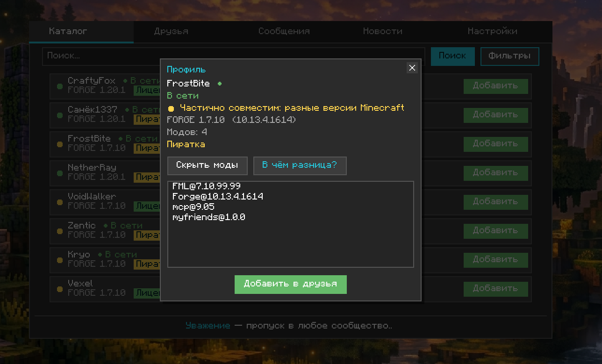This screenshot has height=364, width=602.
Task: Add CraftyFox with its Добавить button
Action: coord(495,86)
